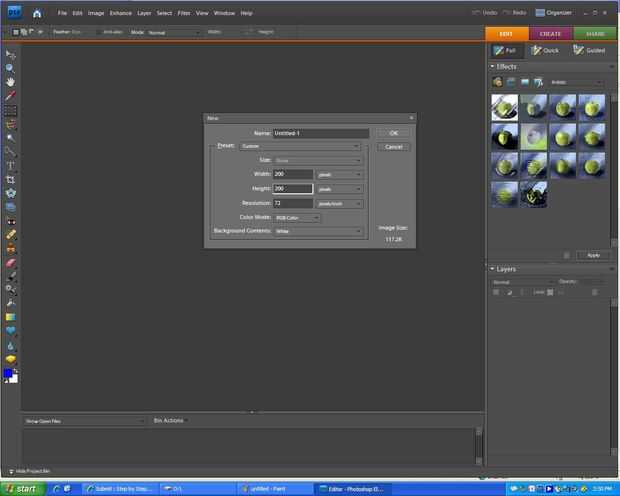
Task: Show All category in Effects panel
Action: 538,82
